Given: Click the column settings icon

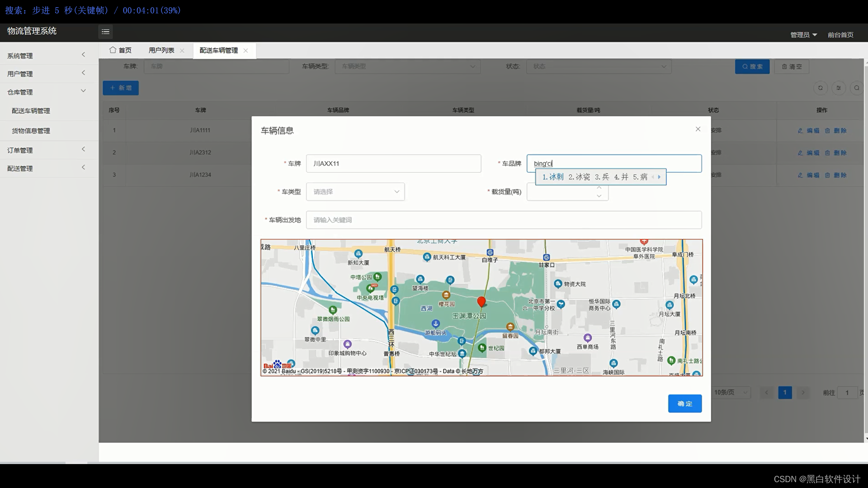Looking at the screenshot, I should 839,88.
